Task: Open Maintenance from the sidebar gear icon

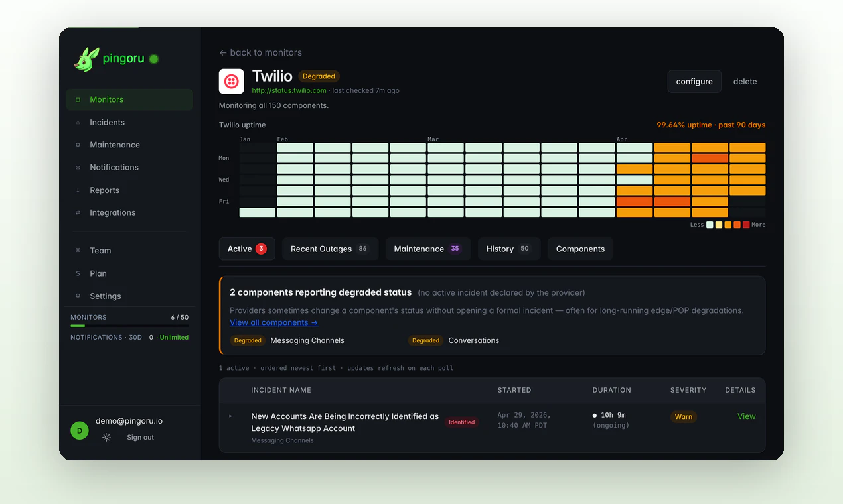Action: click(77, 145)
